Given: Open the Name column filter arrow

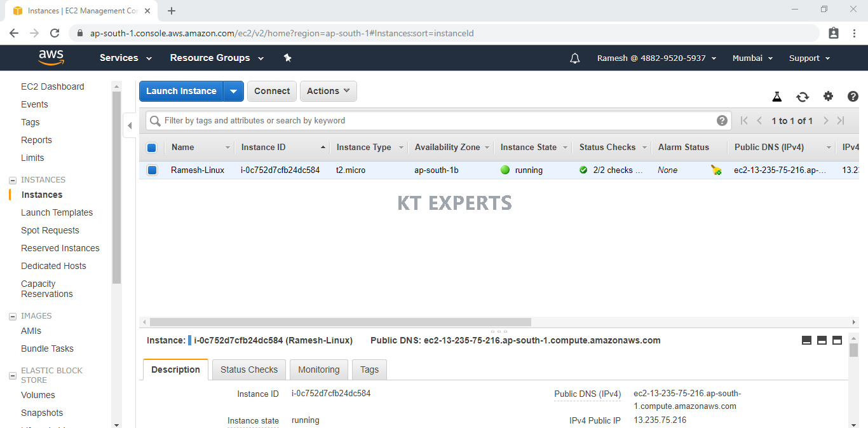Looking at the screenshot, I should 227,148.
